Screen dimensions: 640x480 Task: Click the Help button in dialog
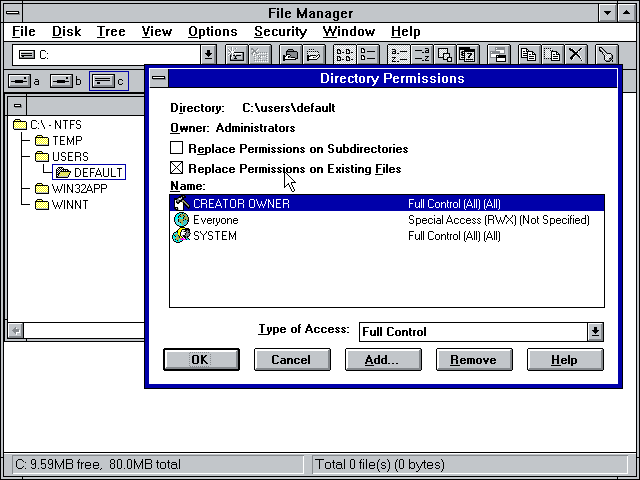(x=565, y=360)
